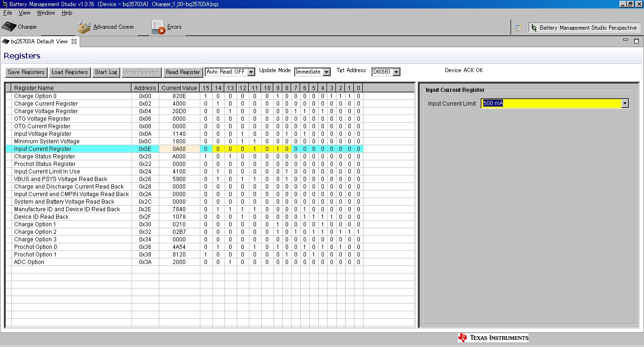Restore the application window

(x=630, y=4)
